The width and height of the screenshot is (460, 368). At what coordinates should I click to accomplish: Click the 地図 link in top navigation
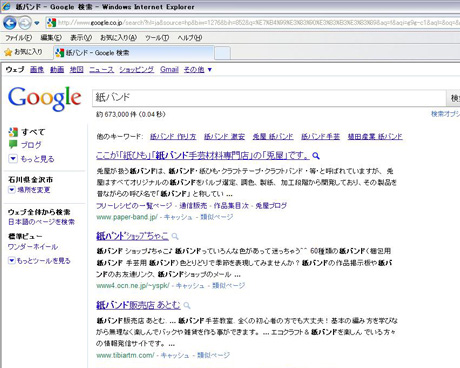click(77, 69)
